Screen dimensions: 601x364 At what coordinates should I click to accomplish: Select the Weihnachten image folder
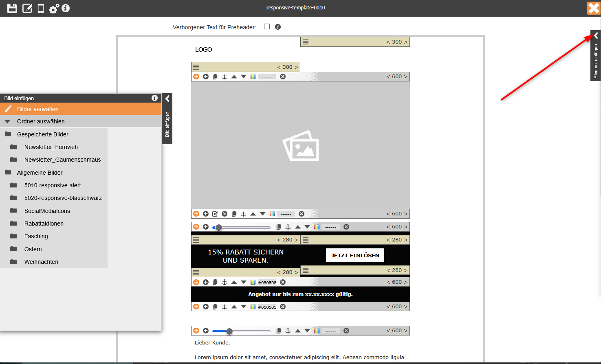[41, 262]
